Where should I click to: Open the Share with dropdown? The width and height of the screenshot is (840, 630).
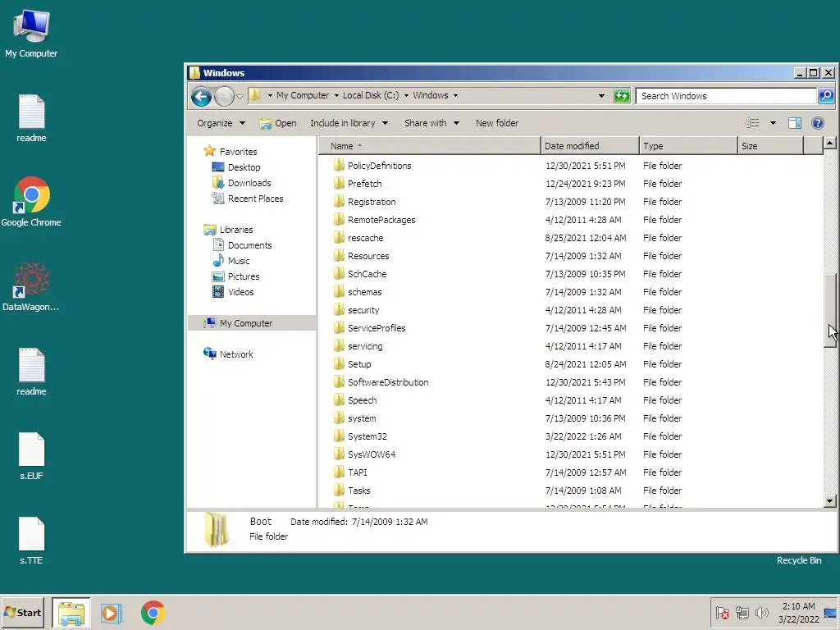tap(431, 123)
